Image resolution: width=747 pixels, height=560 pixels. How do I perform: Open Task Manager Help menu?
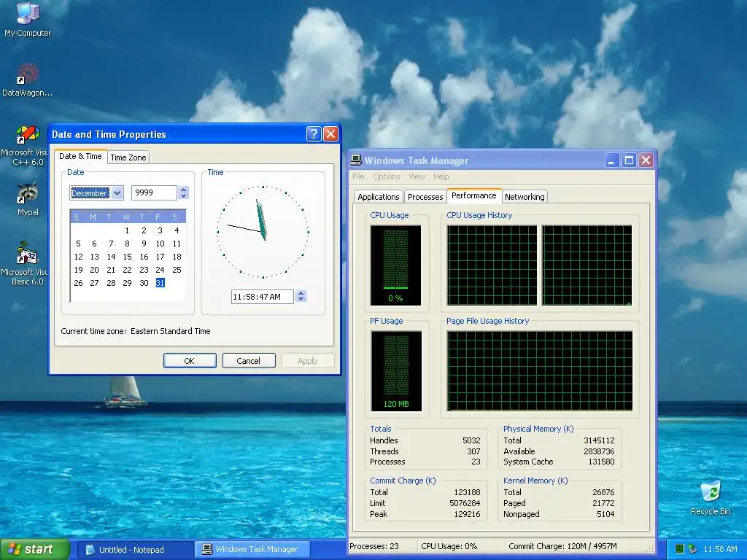[441, 176]
